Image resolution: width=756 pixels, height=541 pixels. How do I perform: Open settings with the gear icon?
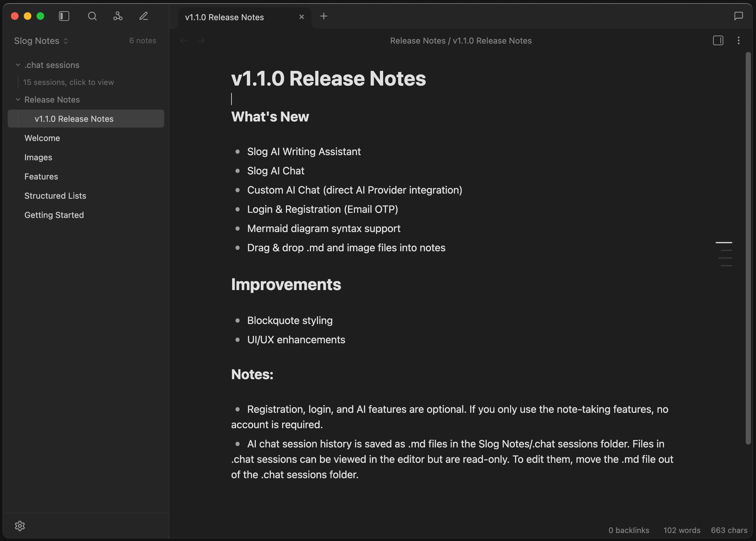pyautogui.click(x=20, y=526)
